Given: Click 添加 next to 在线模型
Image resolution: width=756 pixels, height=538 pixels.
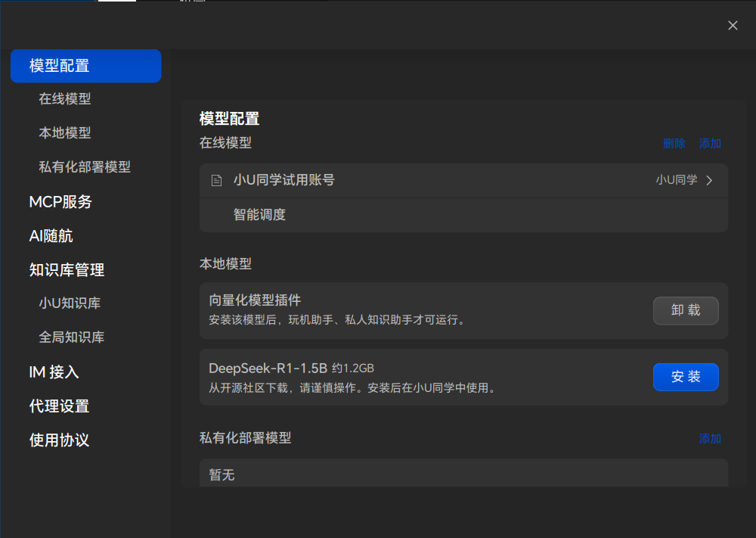Looking at the screenshot, I should [710, 143].
